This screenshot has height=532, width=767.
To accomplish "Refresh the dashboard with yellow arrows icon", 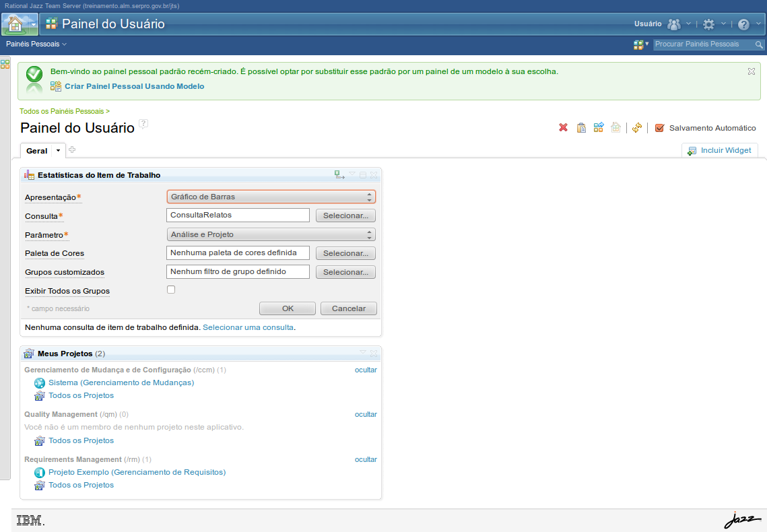I will [x=636, y=128].
